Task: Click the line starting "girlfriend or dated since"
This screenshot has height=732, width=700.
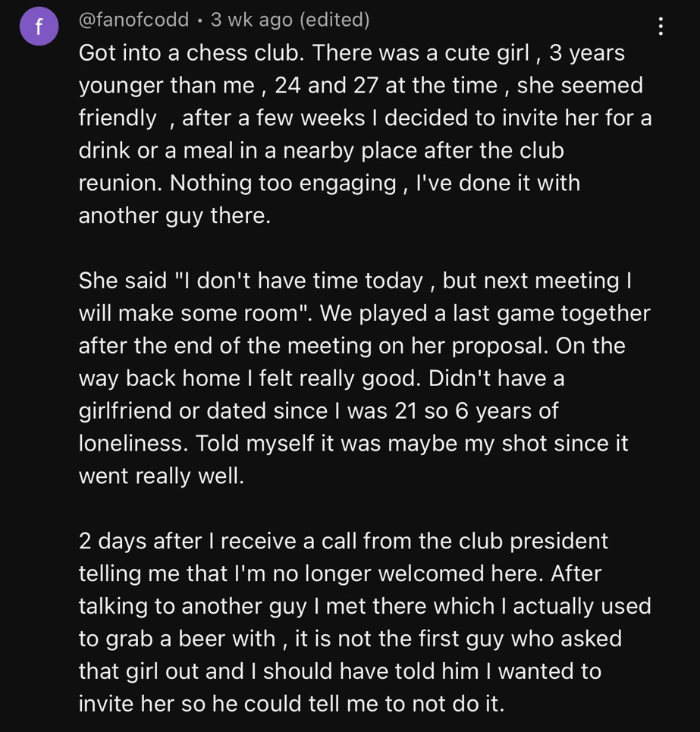Action: point(318,410)
